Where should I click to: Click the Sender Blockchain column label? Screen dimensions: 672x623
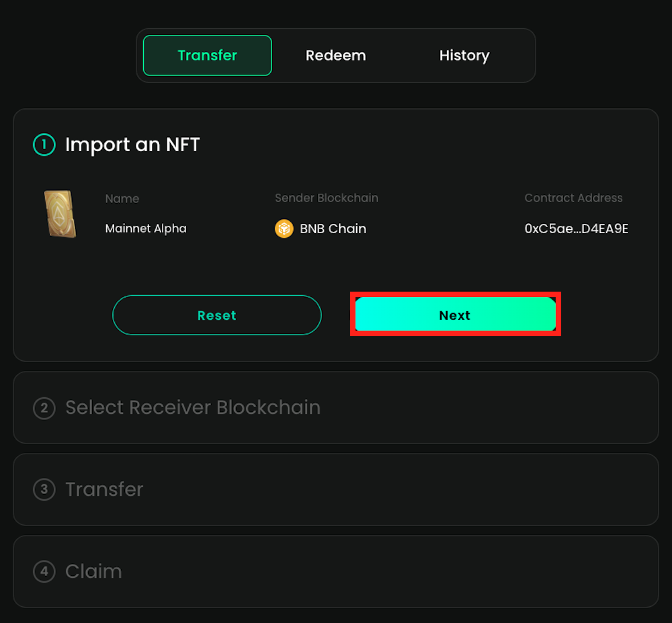coord(327,198)
